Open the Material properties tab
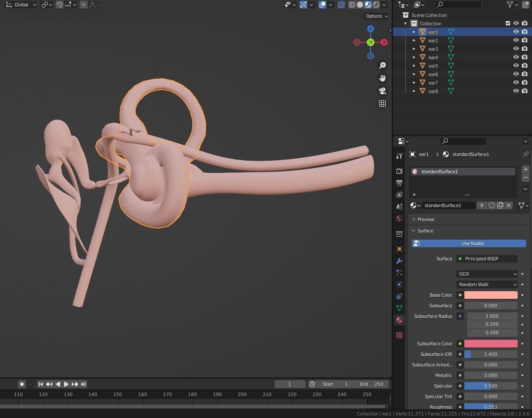 tap(399, 320)
